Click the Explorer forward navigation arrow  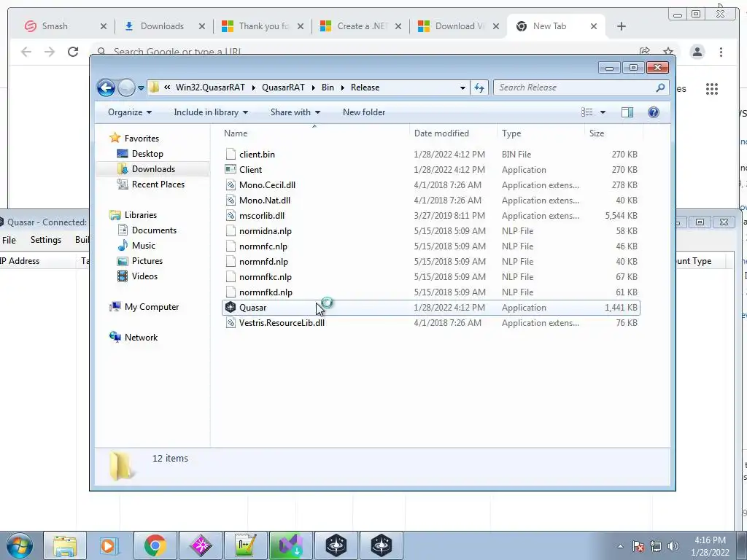point(126,87)
